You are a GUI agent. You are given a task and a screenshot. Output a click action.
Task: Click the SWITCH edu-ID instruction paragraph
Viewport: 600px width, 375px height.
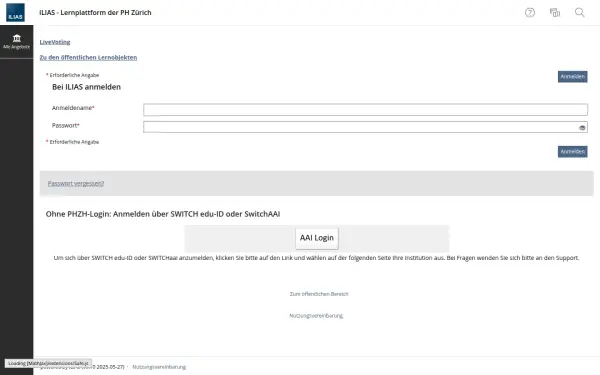click(x=316, y=258)
